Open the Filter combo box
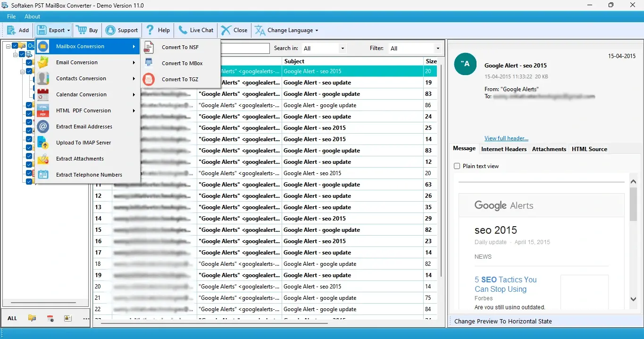The image size is (644, 339). pos(415,48)
